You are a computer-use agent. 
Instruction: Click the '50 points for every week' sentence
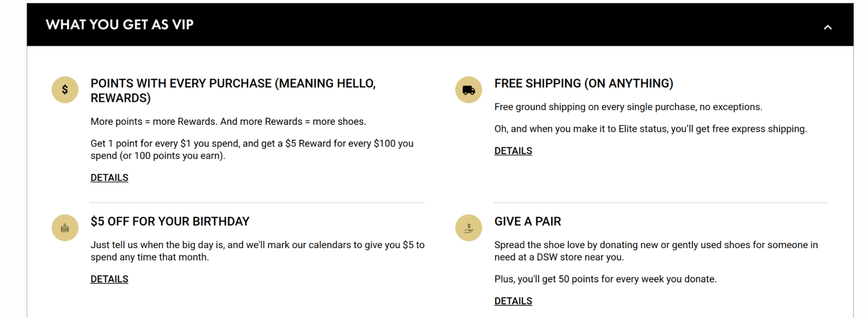tap(605, 279)
